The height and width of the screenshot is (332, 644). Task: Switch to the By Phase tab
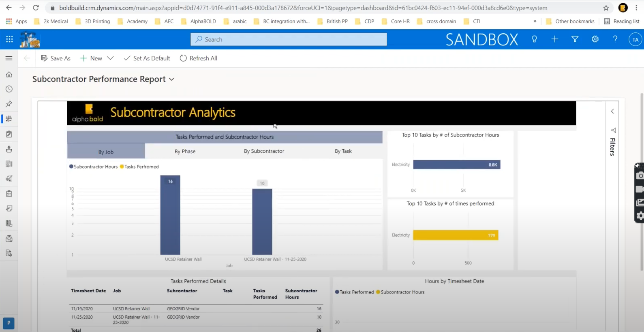click(x=185, y=152)
